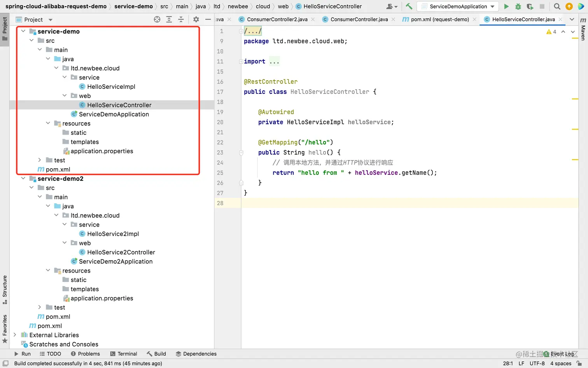Viewport: 588px width, 368px height.
Task: Open Project panel options via gear icon
Action: coord(196,19)
